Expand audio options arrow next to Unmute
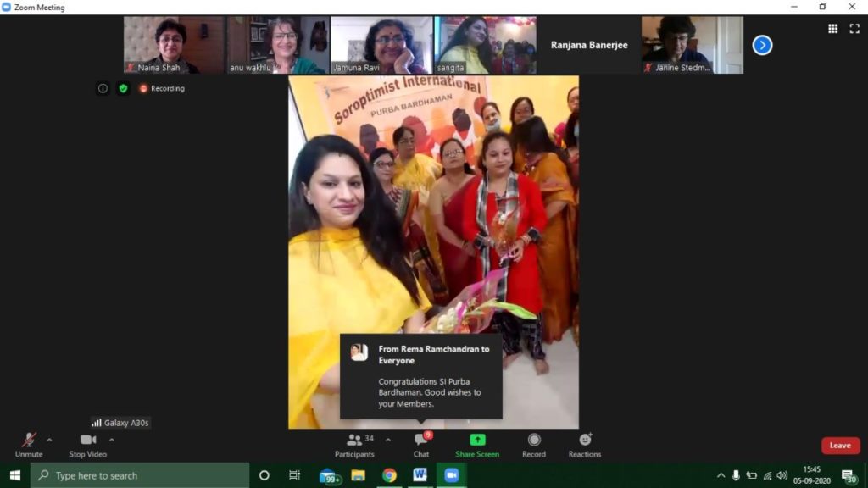This screenshot has width=868, height=488. point(49,440)
